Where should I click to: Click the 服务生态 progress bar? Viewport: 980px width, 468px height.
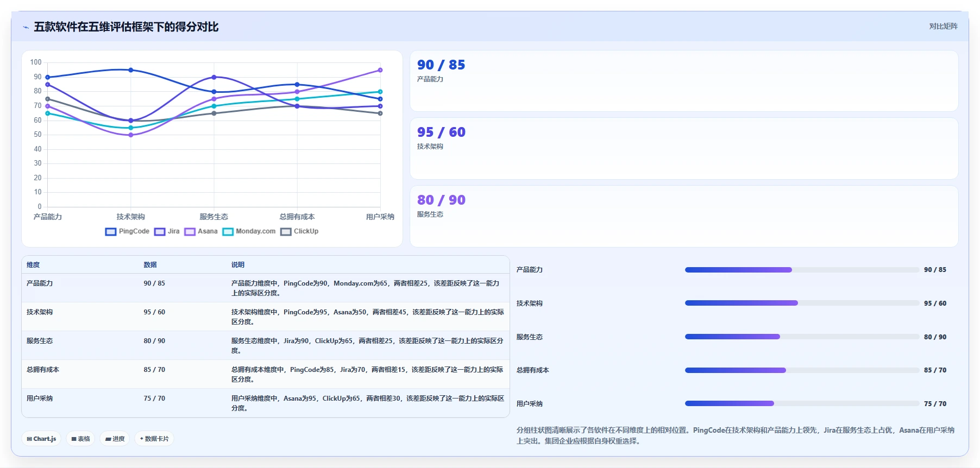point(802,337)
